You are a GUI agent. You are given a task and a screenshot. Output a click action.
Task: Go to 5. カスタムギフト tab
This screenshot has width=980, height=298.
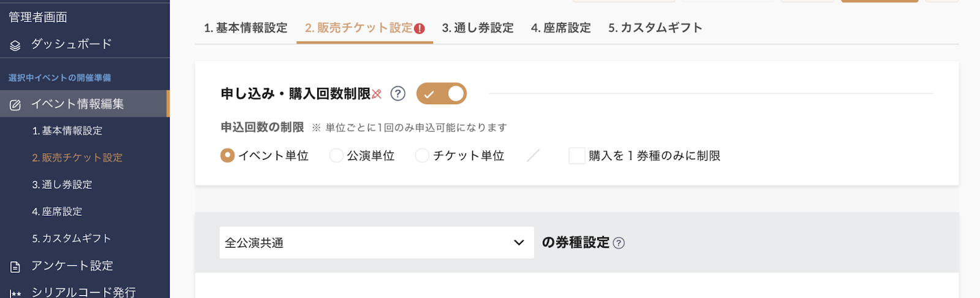[x=655, y=28]
